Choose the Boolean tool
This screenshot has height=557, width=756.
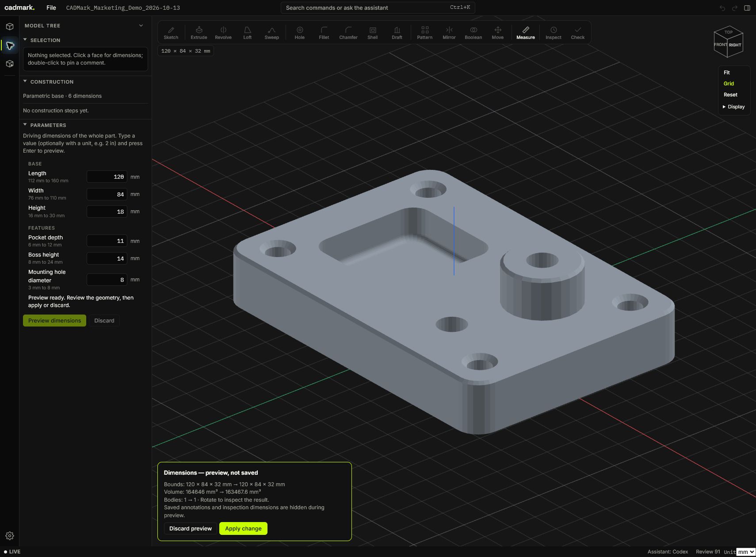[x=473, y=33]
